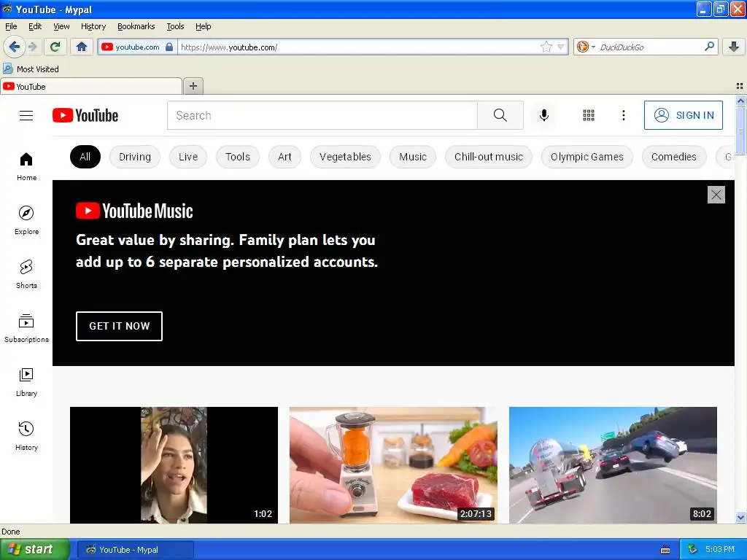Open the View menu
The image size is (747, 560).
coord(61,26)
